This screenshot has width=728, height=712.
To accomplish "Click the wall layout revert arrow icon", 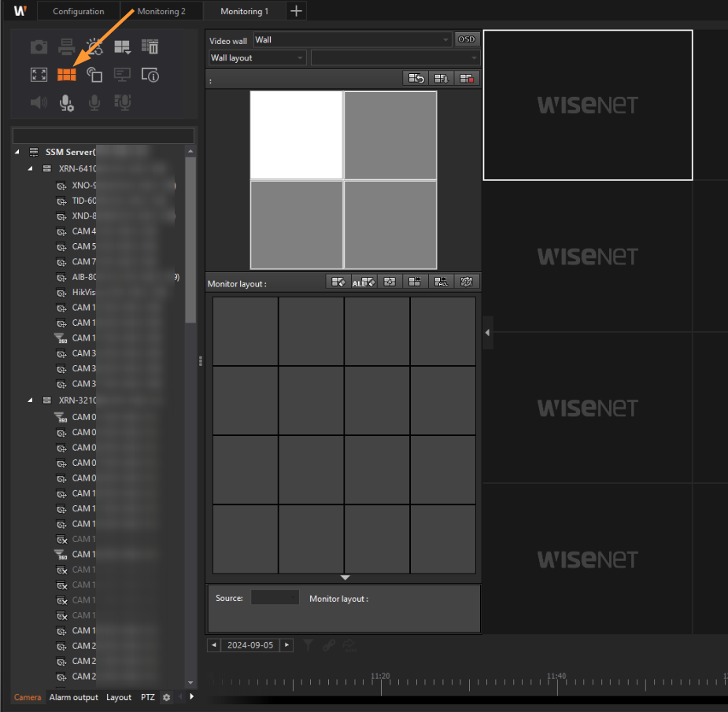I will (x=416, y=79).
